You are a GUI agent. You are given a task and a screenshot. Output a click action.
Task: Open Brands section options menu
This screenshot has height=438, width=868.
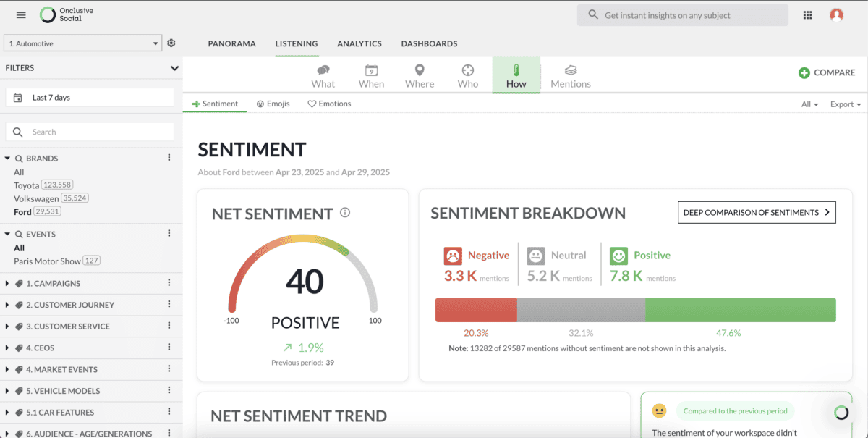pos(169,158)
